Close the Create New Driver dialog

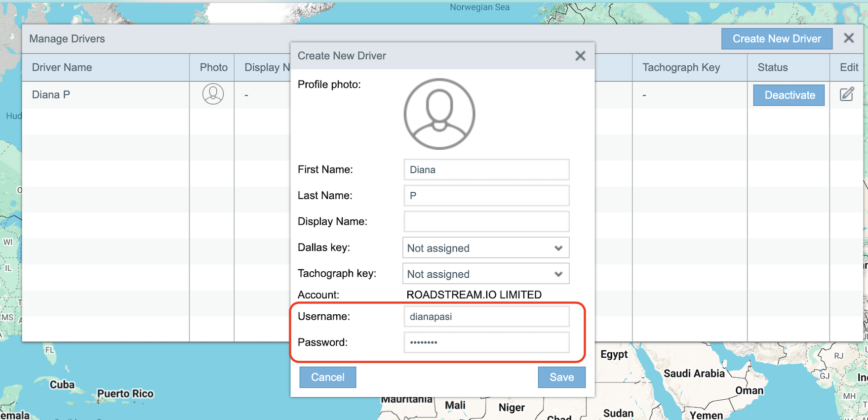click(580, 56)
